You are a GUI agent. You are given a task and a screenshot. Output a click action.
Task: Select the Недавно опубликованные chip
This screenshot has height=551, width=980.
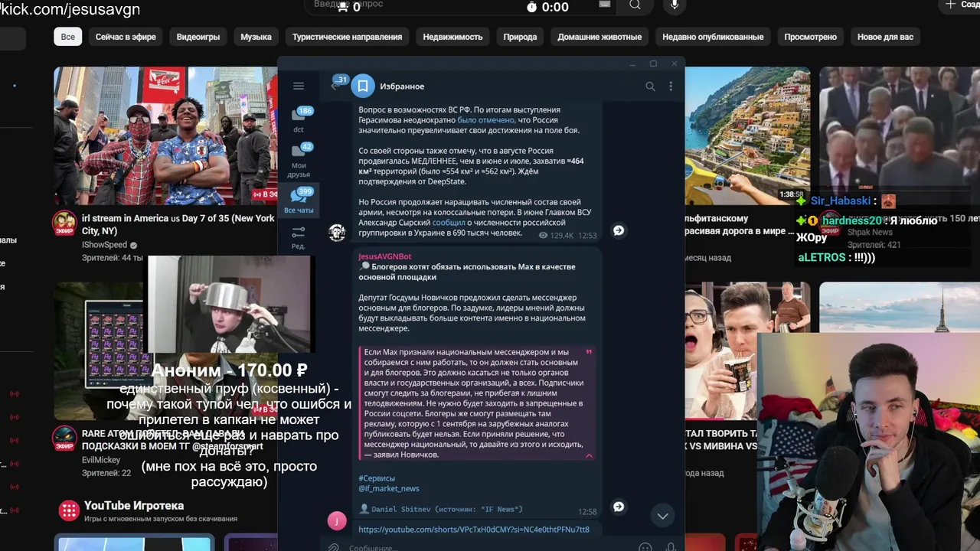[713, 37]
